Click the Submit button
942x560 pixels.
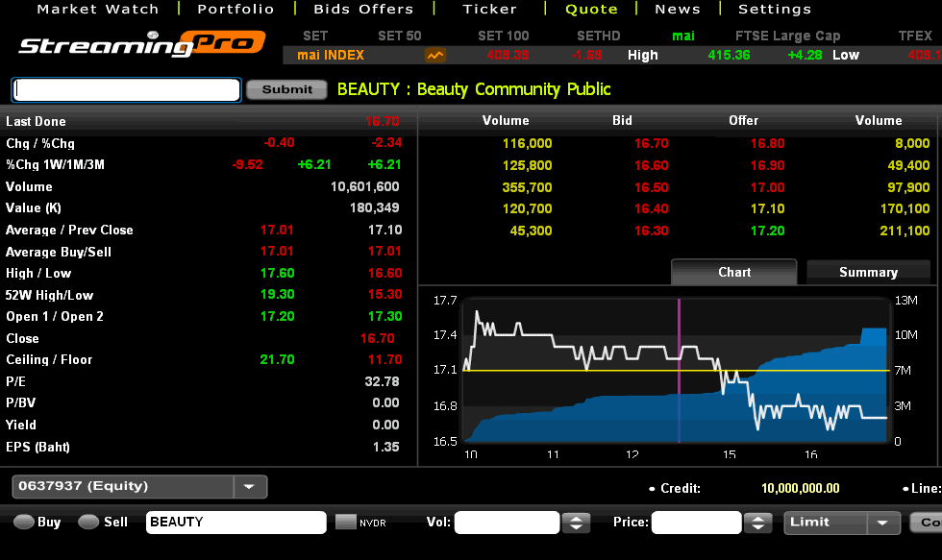click(286, 89)
